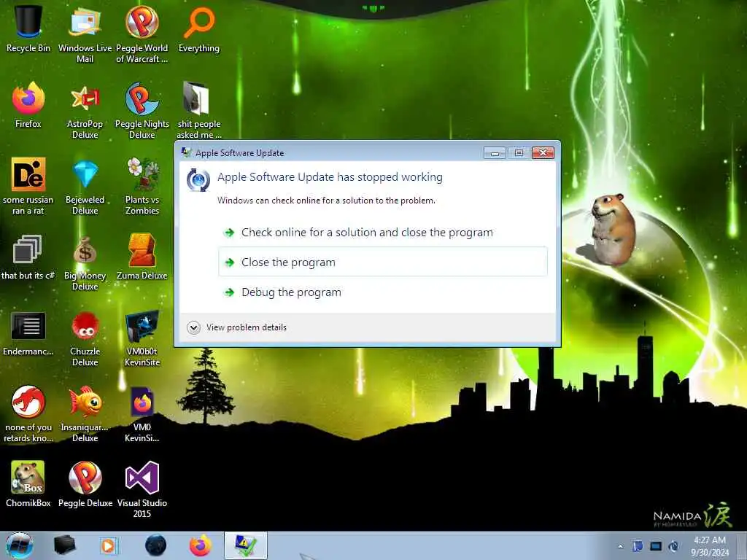Choose 'Check online for a solution and close the program'

point(382,233)
